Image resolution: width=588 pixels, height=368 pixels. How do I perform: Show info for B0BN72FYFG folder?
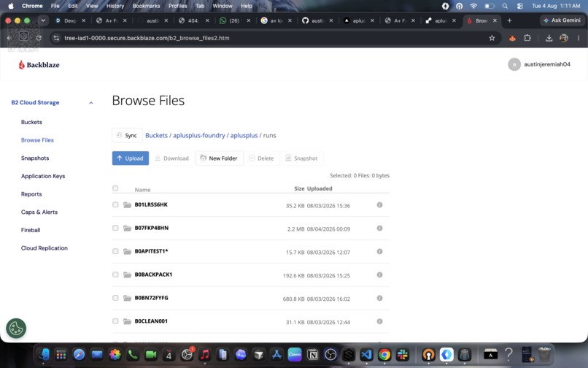(x=379, y=298)
